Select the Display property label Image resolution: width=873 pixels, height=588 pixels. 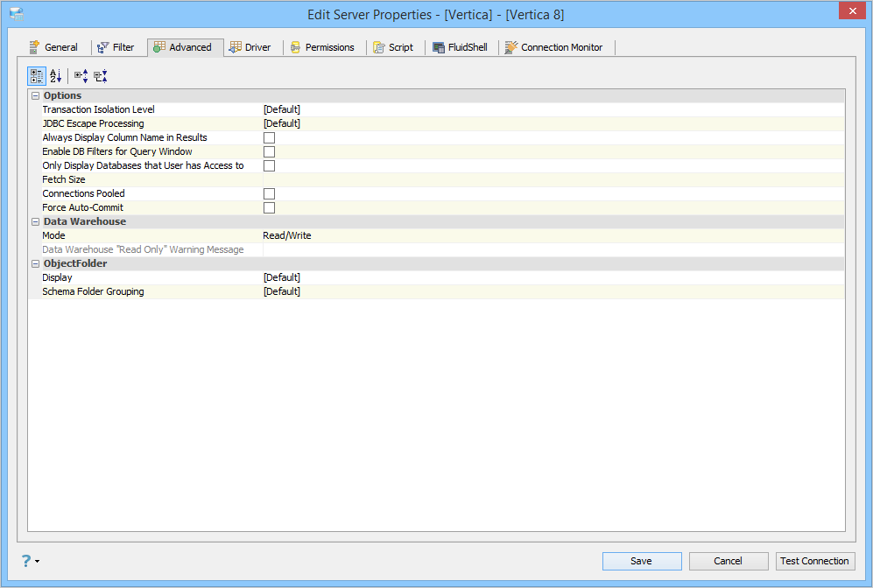[57, 277]
